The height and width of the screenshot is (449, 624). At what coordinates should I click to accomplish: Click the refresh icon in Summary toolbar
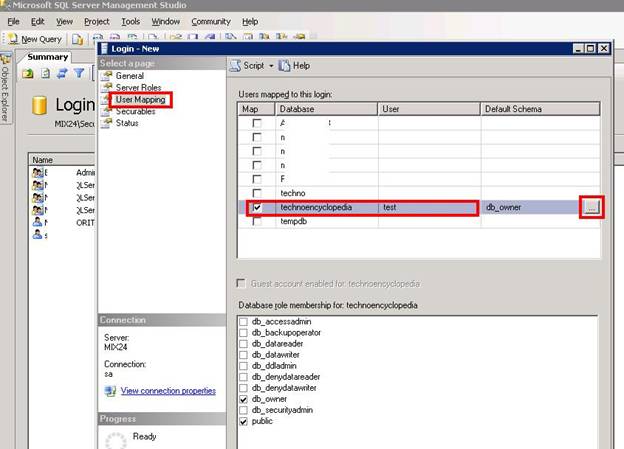62,73
